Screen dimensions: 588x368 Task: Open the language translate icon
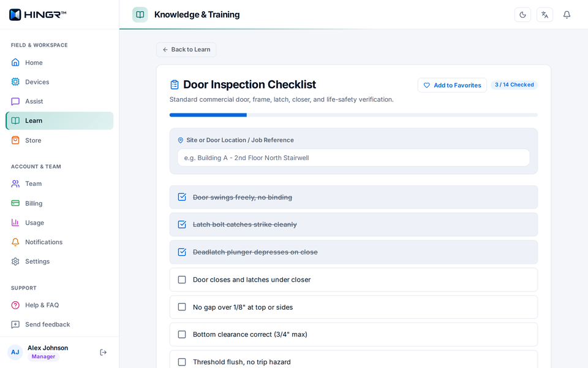click(545, 15)
